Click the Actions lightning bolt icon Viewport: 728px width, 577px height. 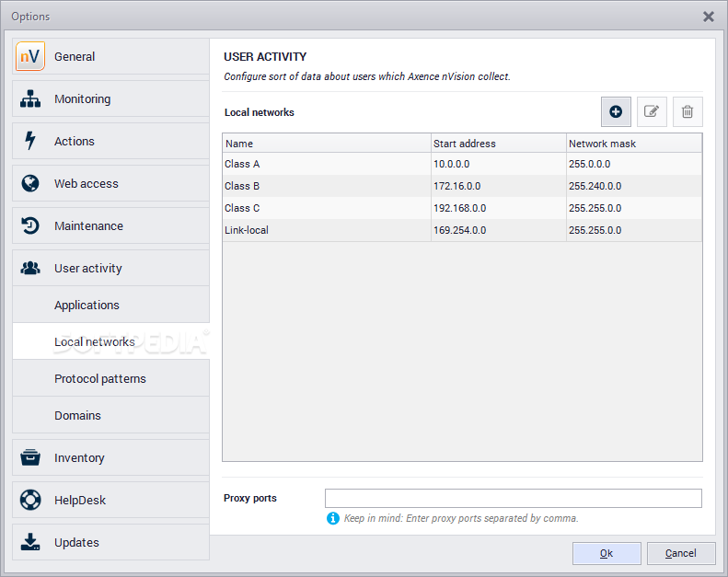click(30, 141)
